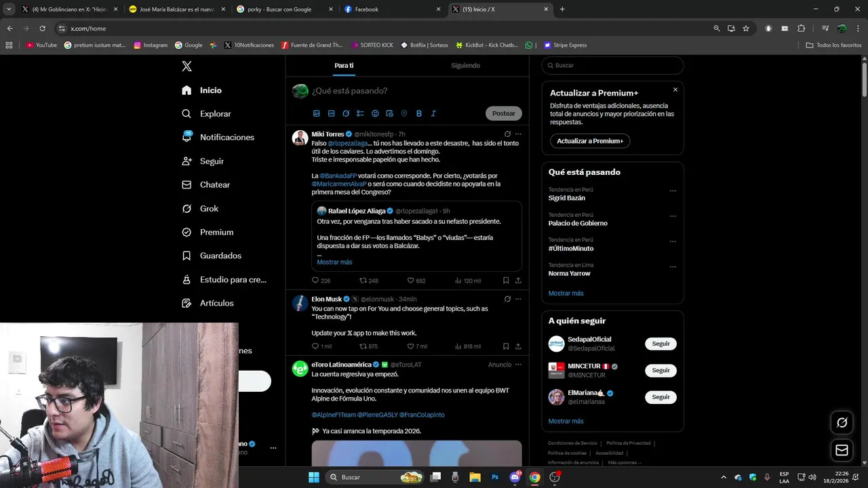Viewport: 868px width, 488px height.
Task: Click floating messages envelope button
Action: pyautogui.click(x=842, y=450)
